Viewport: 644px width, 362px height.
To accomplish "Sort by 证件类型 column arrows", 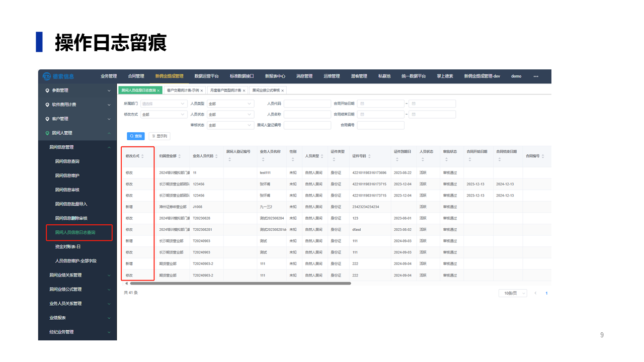I will [x=334, y=160].
